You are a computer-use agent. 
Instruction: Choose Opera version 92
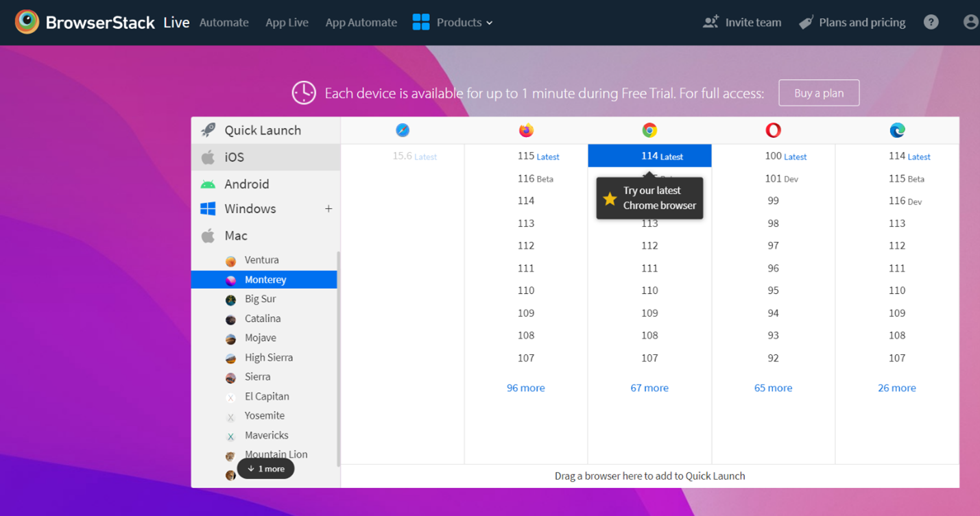[773, 358]
